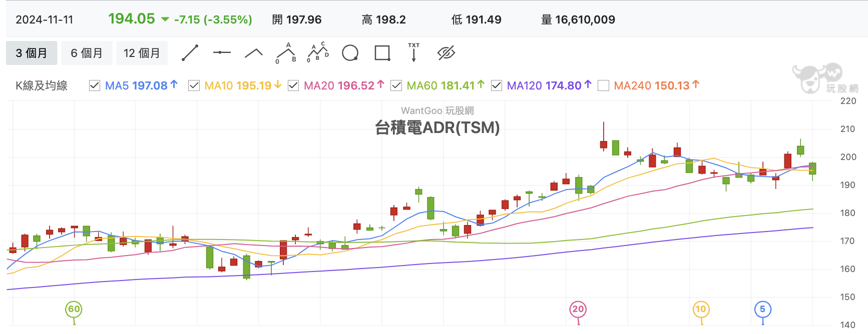The image size is (868, 334).
Task: Click the 190 price axis label
Action: pyautogui.click(x=848, y=185)
